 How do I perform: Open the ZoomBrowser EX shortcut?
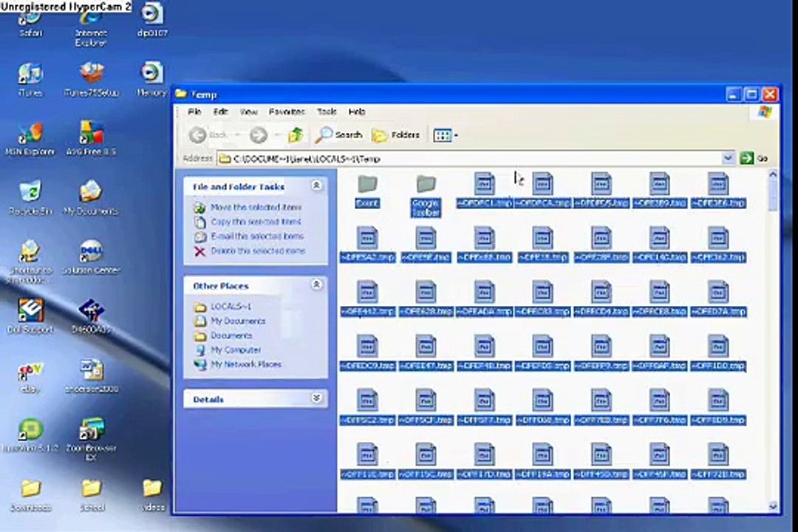pos(91,440)
